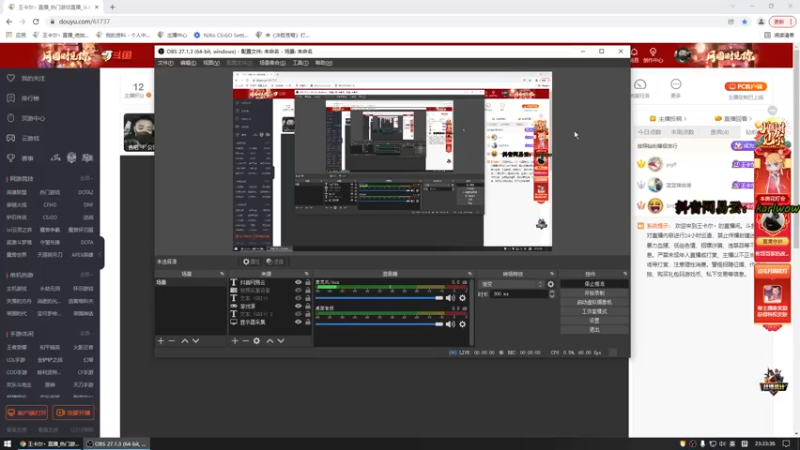The image size is (800, 450).
Task: Remove selected scene with the minus icon
Action: (x=172, y=341)
